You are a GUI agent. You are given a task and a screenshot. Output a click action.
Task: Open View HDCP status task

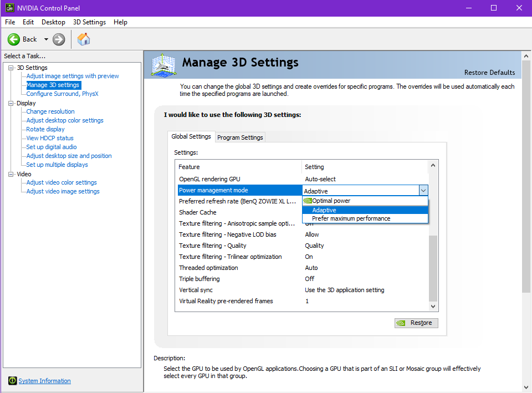click(50, 138)
